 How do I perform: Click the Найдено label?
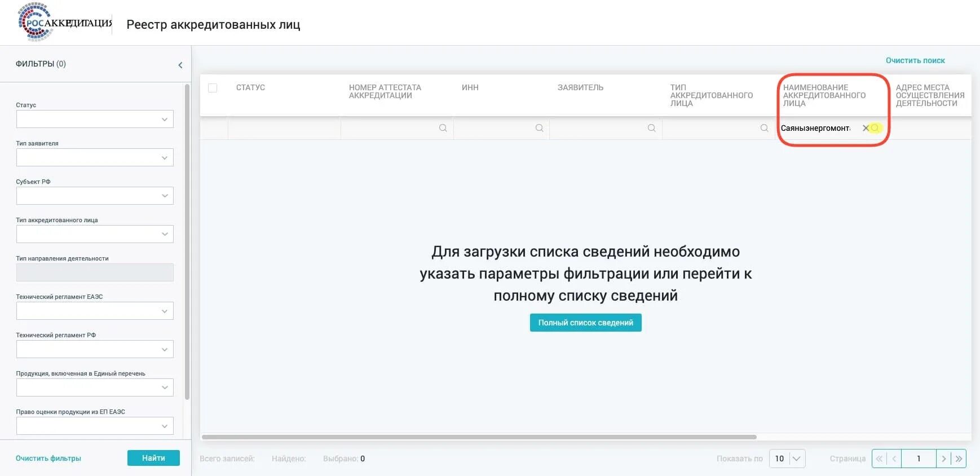[289, 459]
